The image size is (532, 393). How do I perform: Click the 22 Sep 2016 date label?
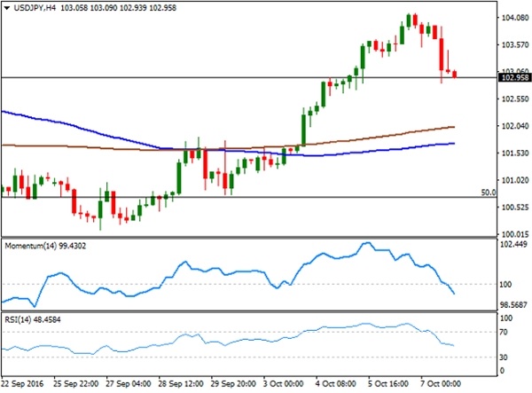[x=22, y=384]
